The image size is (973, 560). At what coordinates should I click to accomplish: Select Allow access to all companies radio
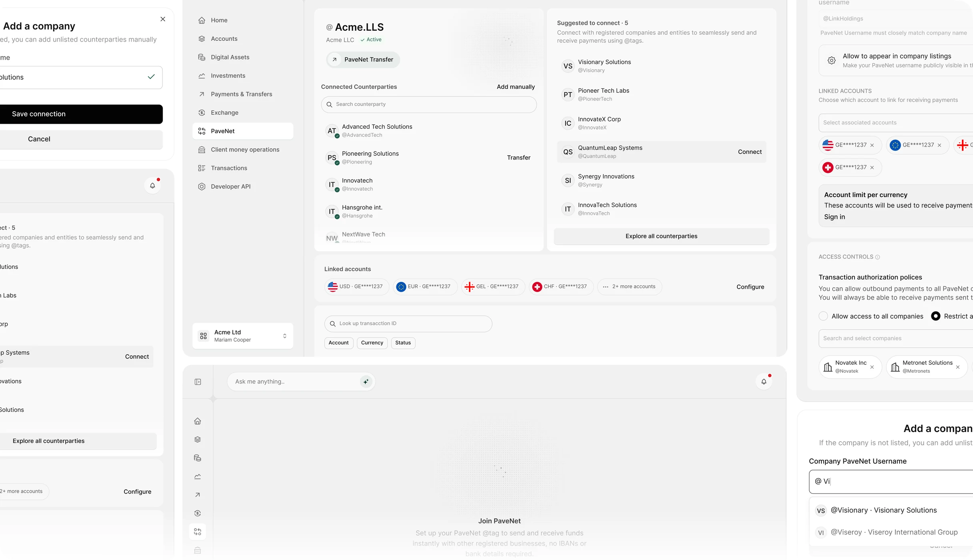823,316
